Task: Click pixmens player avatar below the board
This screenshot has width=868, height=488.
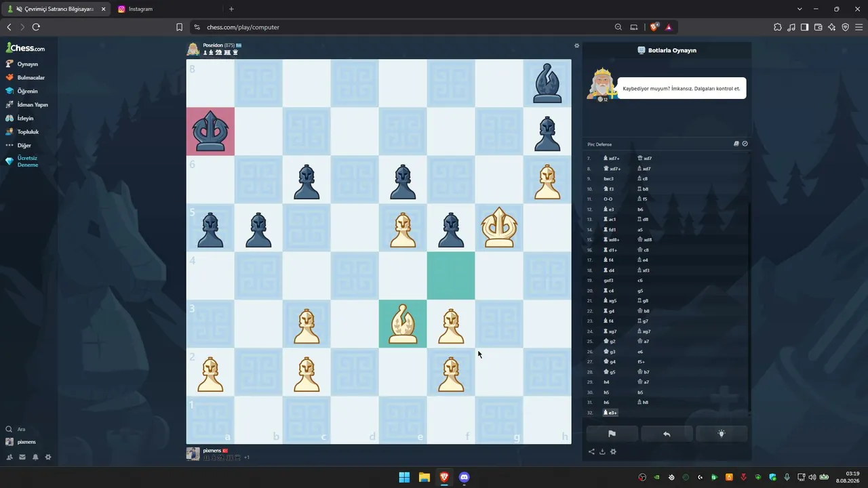Action: click(x=193, y=454)
